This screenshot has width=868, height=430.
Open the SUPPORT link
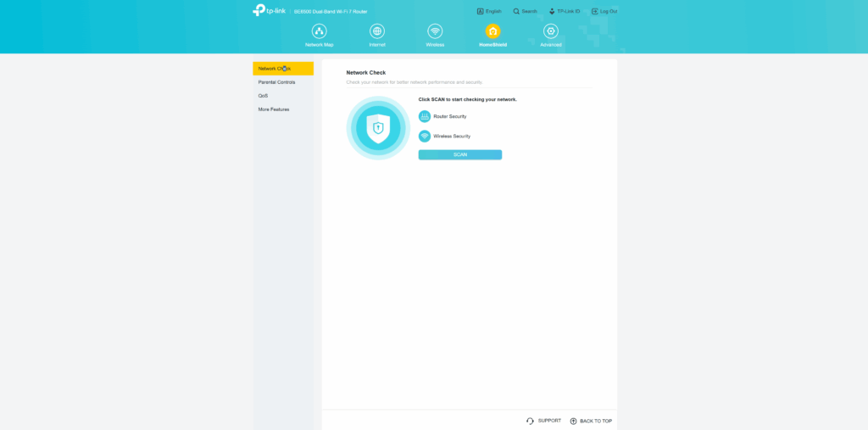coord(549,422)
